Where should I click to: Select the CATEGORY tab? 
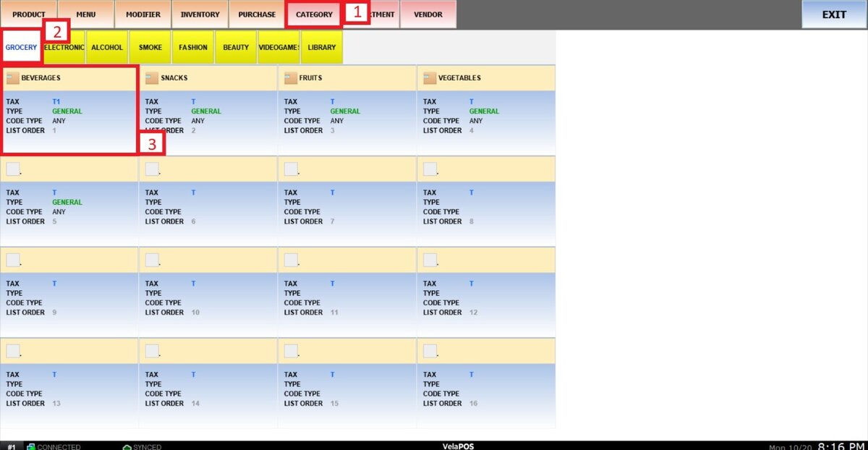point(314,14)
